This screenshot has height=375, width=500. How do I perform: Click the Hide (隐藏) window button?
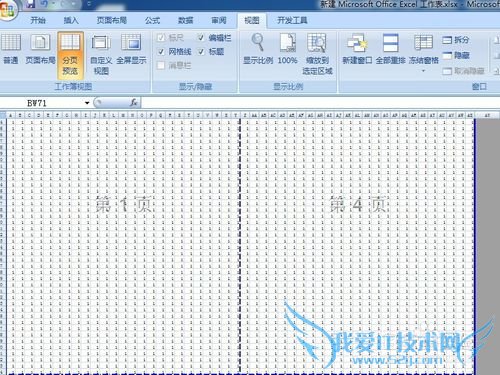click(456, 55)
